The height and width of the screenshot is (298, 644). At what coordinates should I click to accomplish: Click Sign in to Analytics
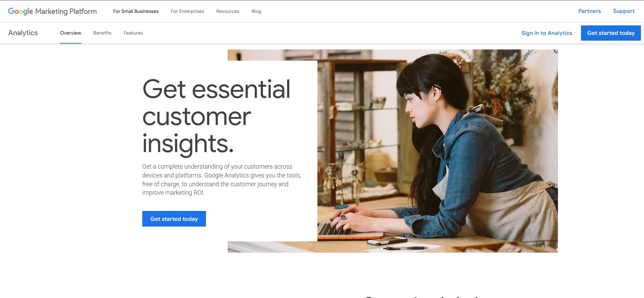pyautogui.click(x=547, y=33)
